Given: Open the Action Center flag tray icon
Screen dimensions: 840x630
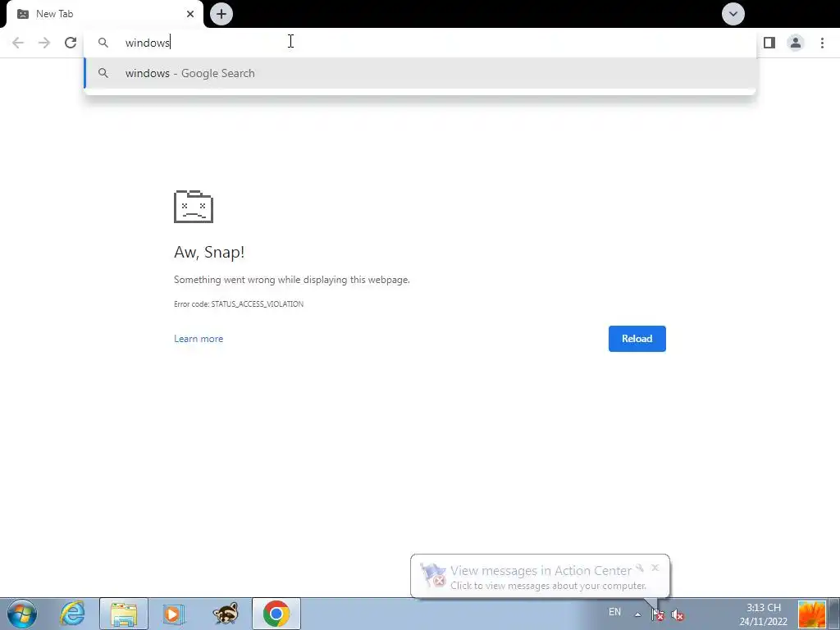Looking at the screenshot, I should [657, 614].
